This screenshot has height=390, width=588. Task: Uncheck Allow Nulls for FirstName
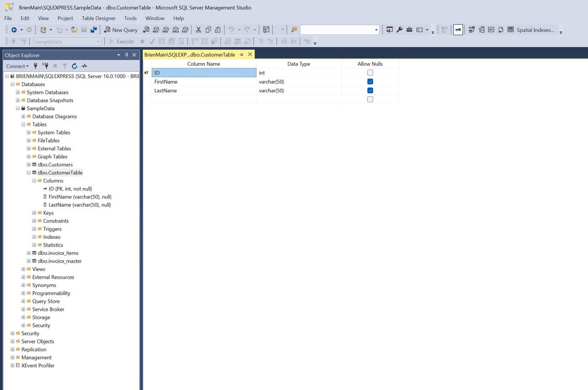coord(370,81)
